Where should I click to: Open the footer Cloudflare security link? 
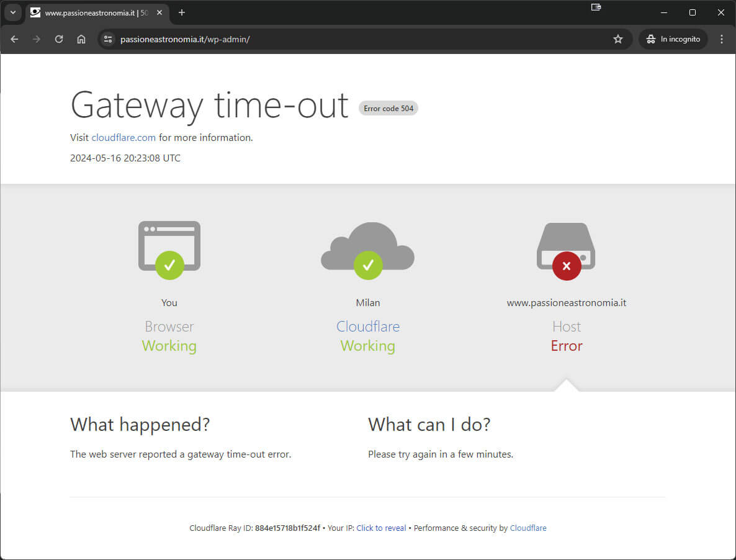[528, 528]
